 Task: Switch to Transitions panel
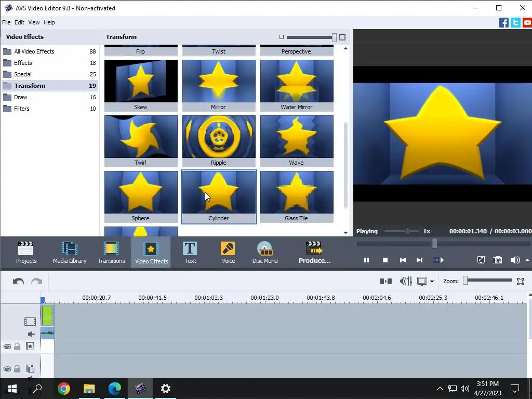tap(111, 252)
